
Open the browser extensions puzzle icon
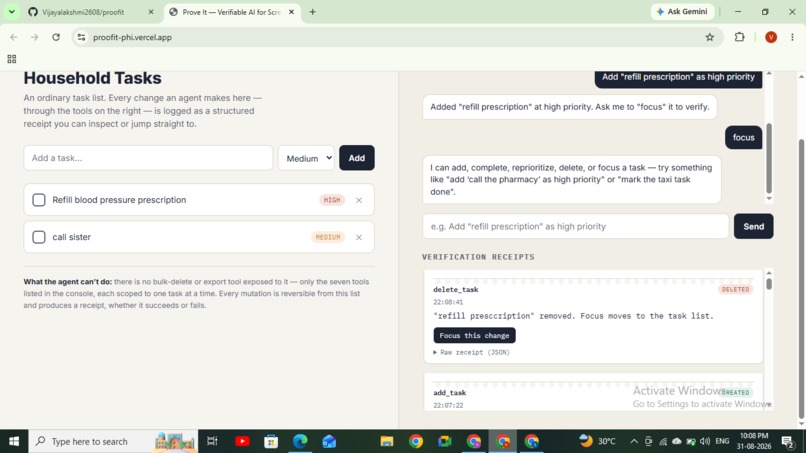[x=740, y=37]
